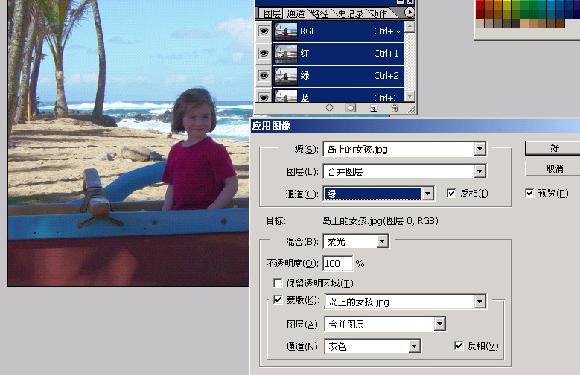Select the green channel thumbnail
This screenshot has width=580, height=375.
[286, 76]
